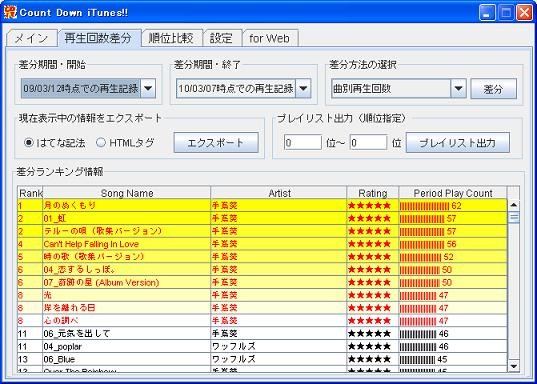537x384 pixels.
Task: Open the 曲別再生回数 method dropdown
Action: point(459,88)
